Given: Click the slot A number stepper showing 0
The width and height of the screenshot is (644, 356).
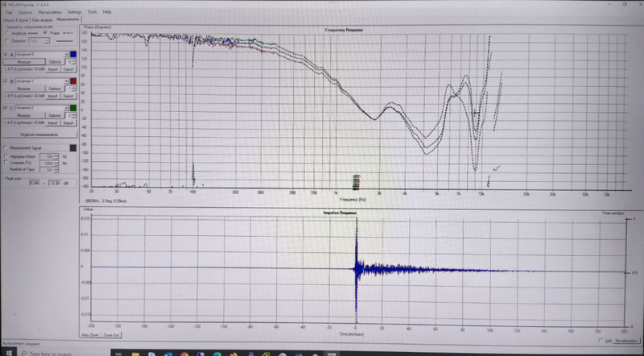Looking at the screenshot, I should click(x=71, y=62).
